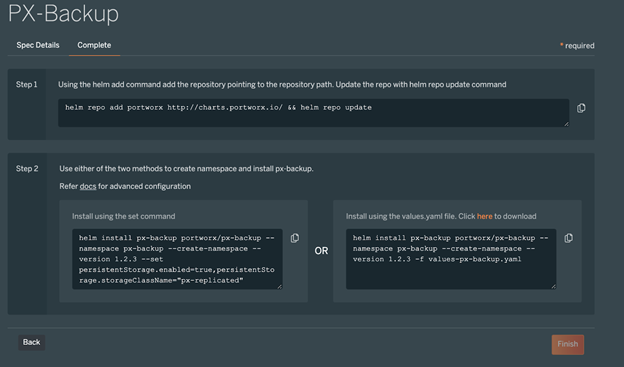
Task: Open the docs link for advanced configuration
Action: click(x=88, y=186)
